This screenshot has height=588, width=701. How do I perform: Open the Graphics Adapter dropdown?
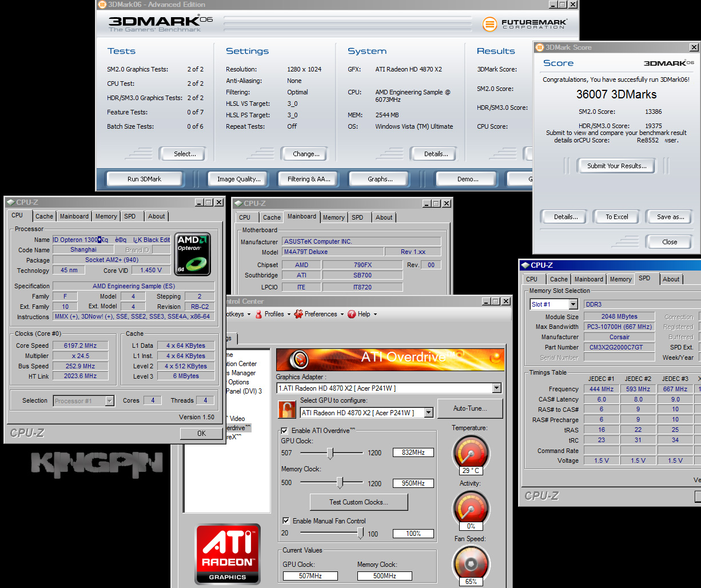[x=496, y=388]
